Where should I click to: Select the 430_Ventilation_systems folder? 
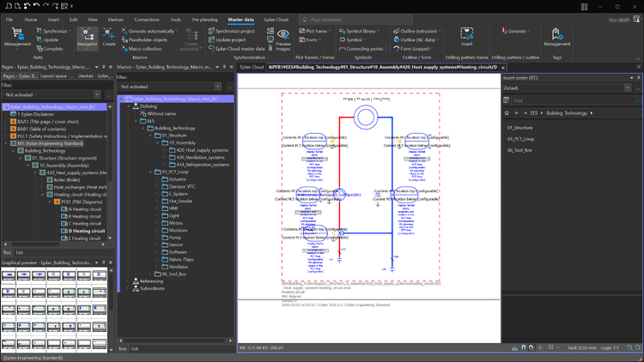click(197, 158)
